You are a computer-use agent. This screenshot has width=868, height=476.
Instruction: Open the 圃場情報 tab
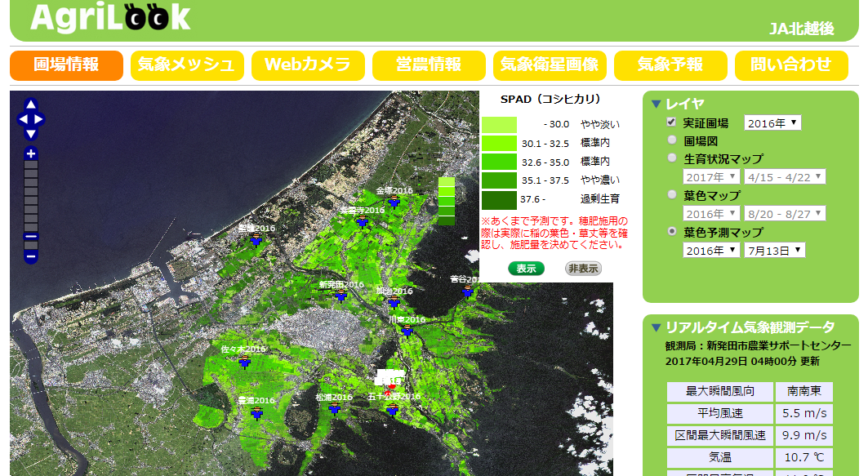[66, 65]
